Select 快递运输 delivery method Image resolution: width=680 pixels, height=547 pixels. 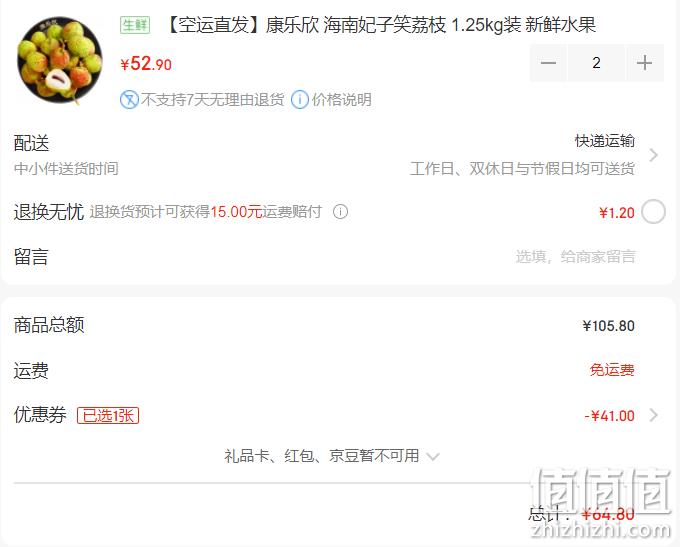[x=605, y=141]
